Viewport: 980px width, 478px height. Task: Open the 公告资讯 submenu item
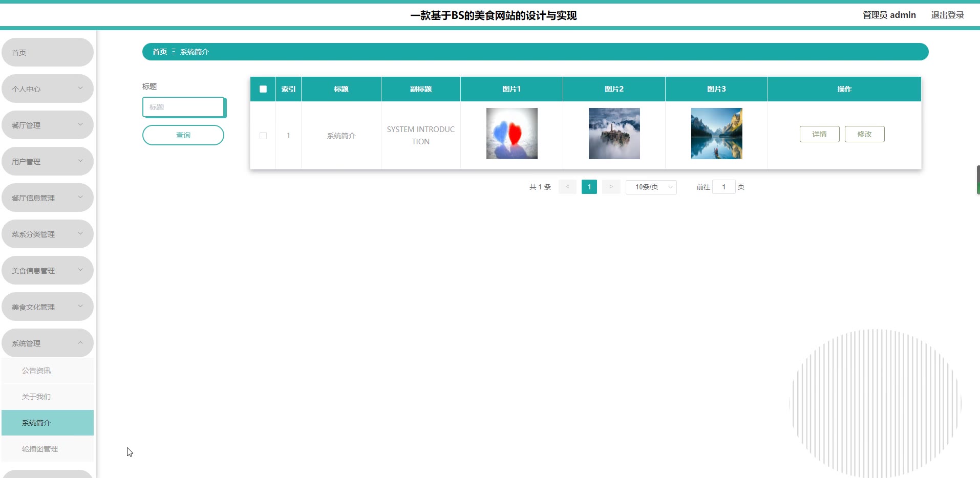[x=47, y=371]
